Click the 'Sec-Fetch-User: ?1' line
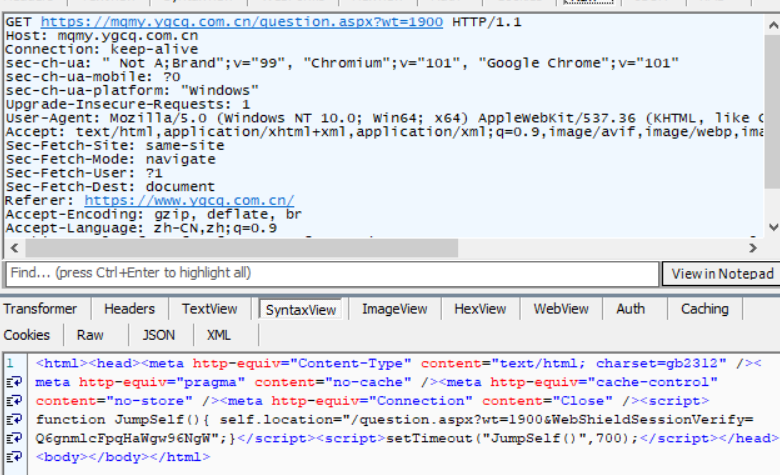This screenshot has height=475, width=780. click(84, 173)
